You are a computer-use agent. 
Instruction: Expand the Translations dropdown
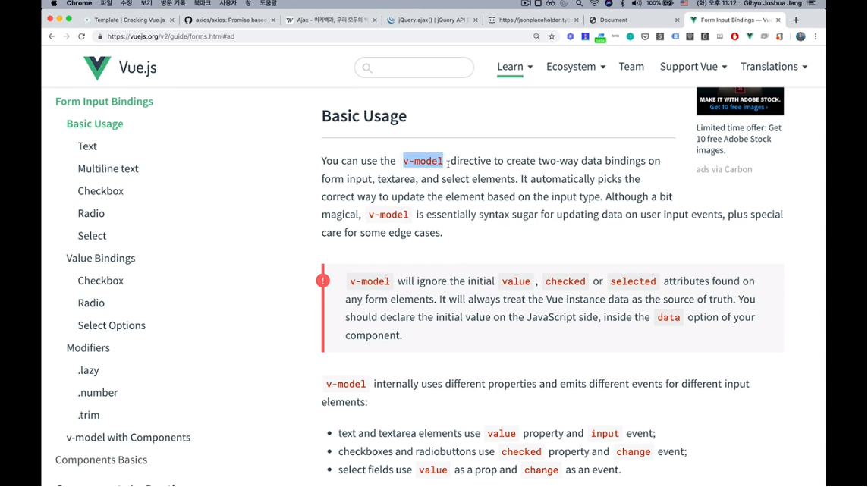tap(773, 67)
